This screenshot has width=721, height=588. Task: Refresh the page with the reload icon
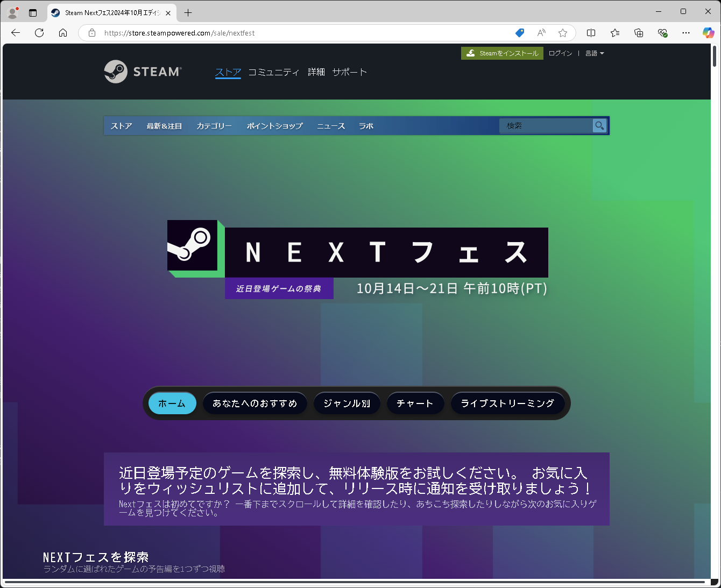(x=39, y=33)
